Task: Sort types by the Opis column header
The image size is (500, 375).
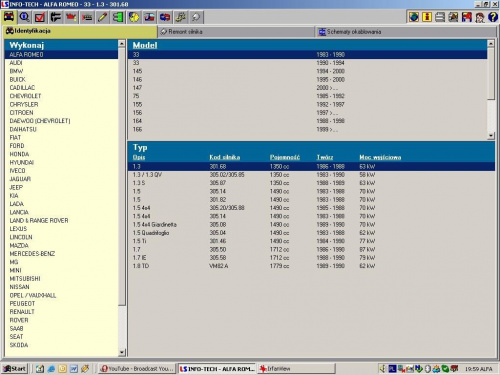Action: (x=139, y=157)
